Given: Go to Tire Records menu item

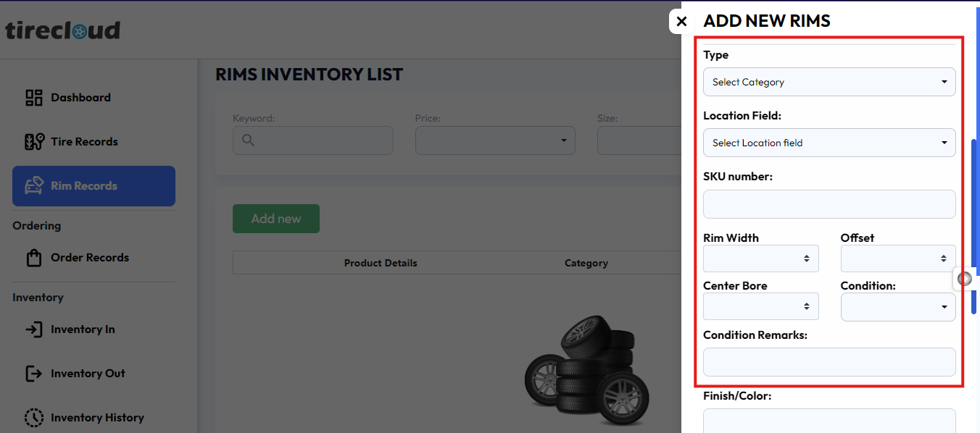Looking at the screenshot, I should [x=84, y=142].
